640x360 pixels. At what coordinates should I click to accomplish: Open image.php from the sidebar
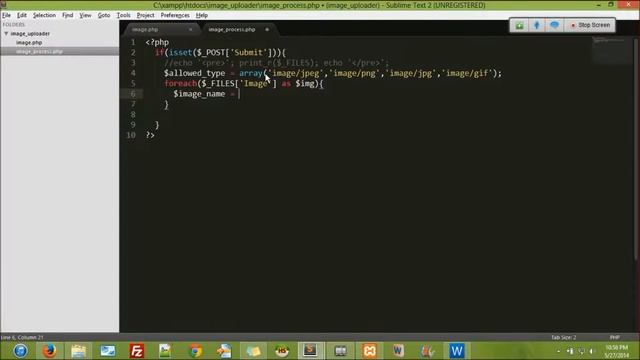click(29, 42)
